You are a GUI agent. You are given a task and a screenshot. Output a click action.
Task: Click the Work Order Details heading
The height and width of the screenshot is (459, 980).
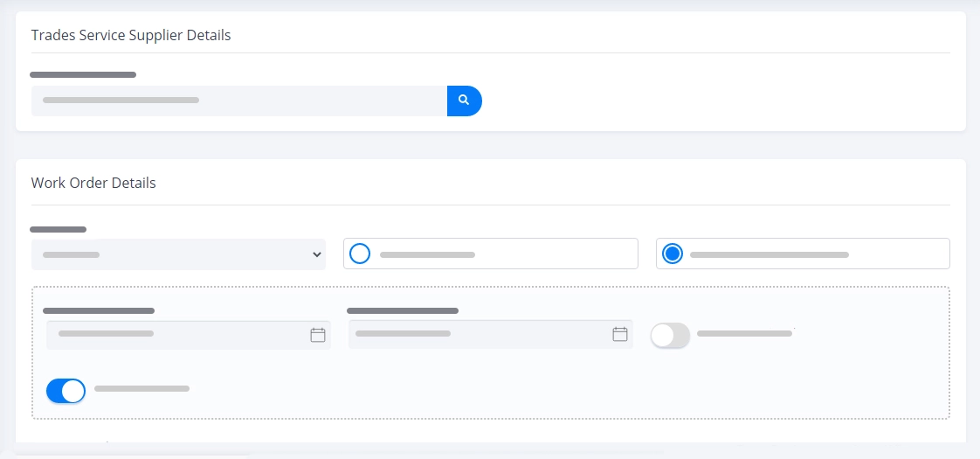(93, 184)
